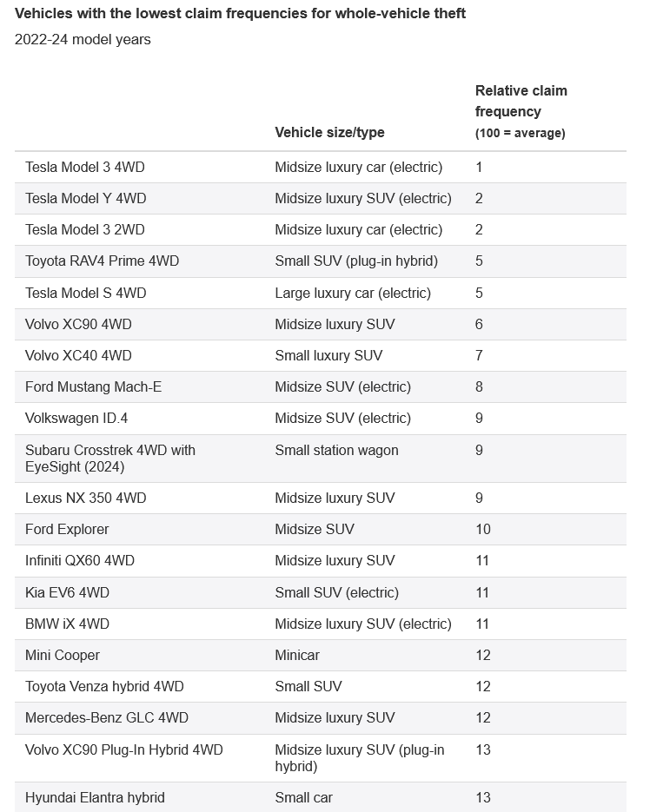Select the Volkswagen ID.4 vehicle name
Image resolution: width=650 pixels, height=812 pixels.
click(x=76, y=418)
